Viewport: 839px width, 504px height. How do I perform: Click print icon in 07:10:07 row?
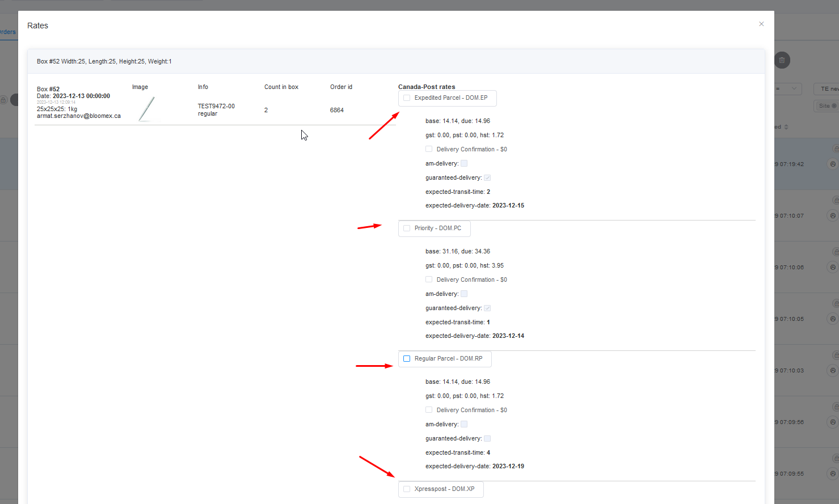point(832,215)
